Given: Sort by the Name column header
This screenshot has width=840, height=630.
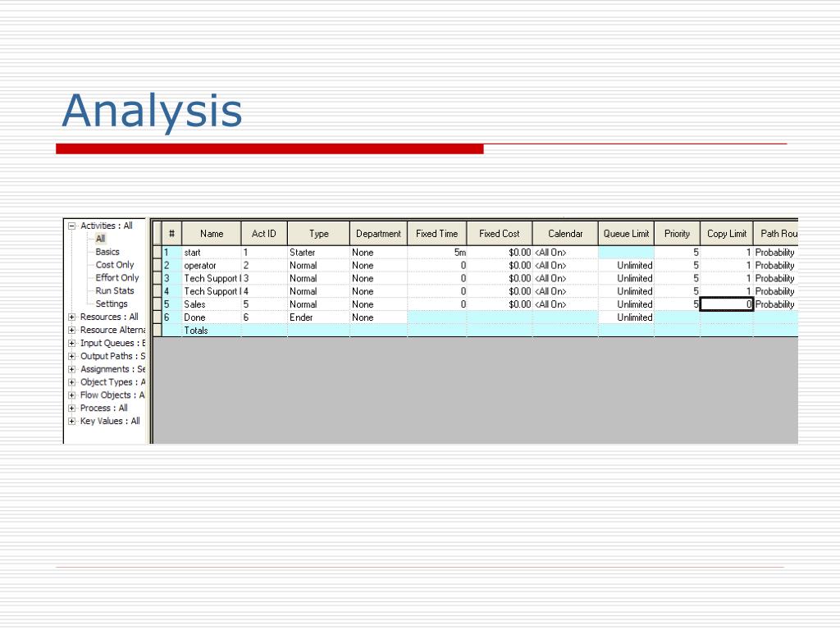Looking at the screenshot, I should point(212,234).
